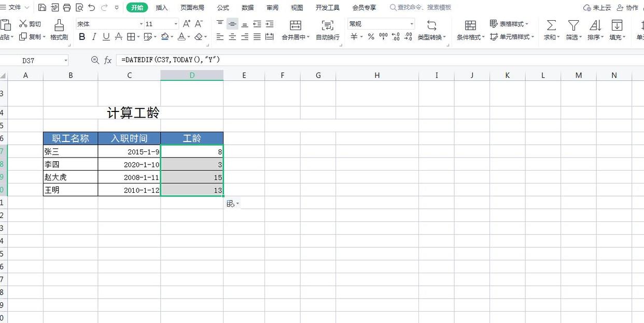Apply bold formatting with the B icon

click(82, 37)
